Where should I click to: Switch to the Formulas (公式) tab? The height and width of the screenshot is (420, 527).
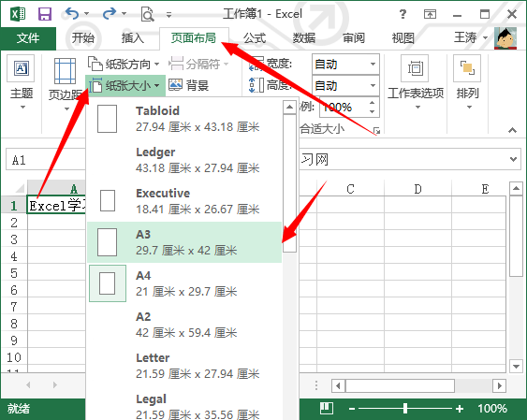click(255, 38)
